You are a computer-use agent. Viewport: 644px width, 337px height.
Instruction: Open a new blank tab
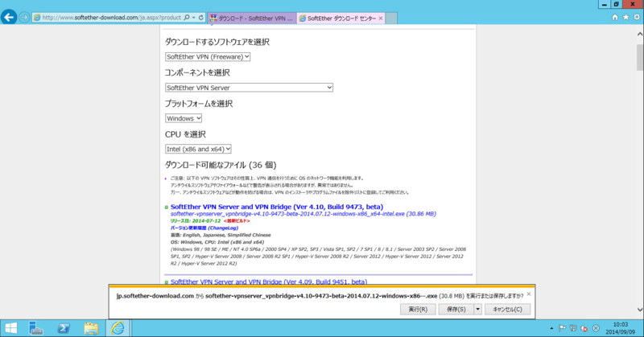click(x=391, y=18)
